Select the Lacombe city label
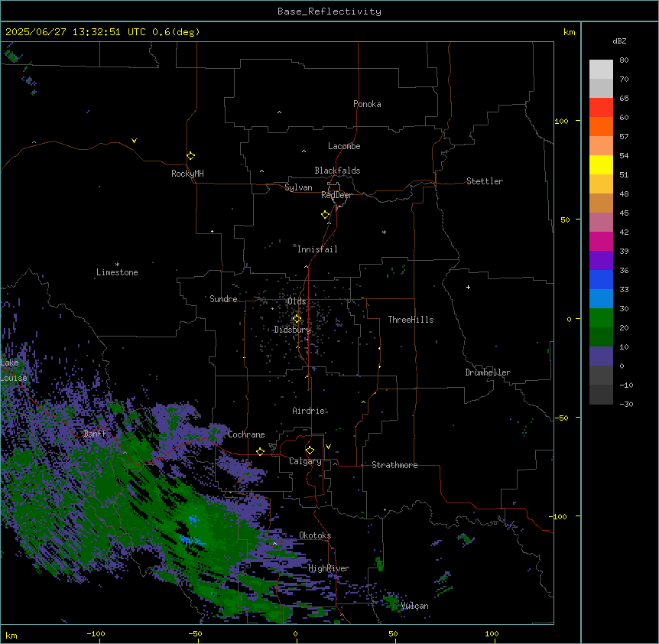Viewport: 659px width, 644px height. pyautogui.click(x=344, y=146)
